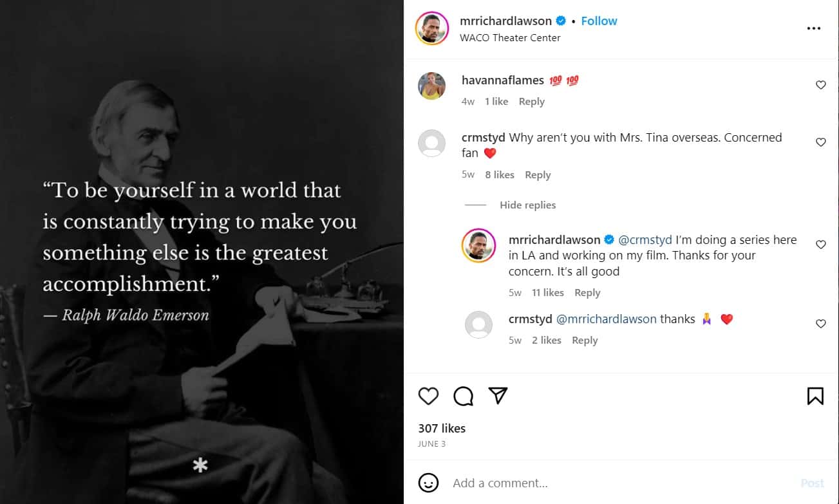This screenshot has height=504, width=839.
Task: Open the emoji picker in the comment box
Action: tap(429, 483)
